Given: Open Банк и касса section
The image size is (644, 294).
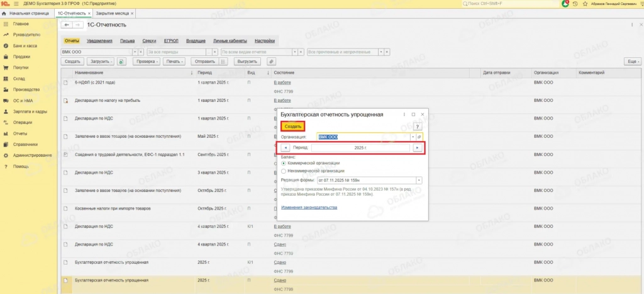Looking at the screenshot, I should [25, 46].
